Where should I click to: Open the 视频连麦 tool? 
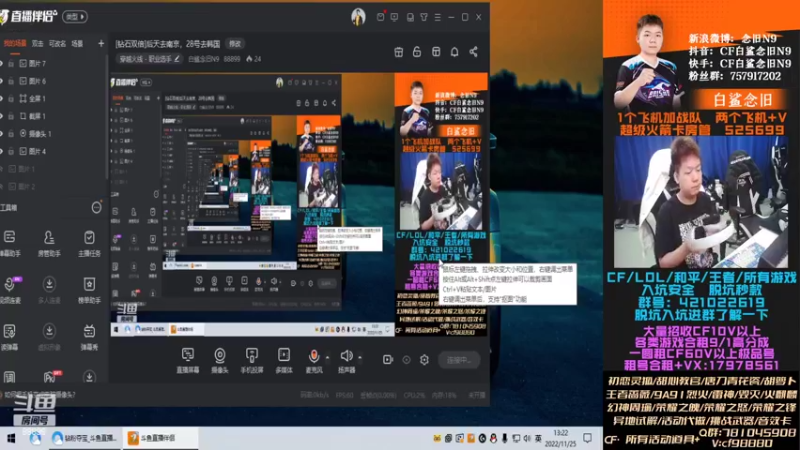(9, 290)
